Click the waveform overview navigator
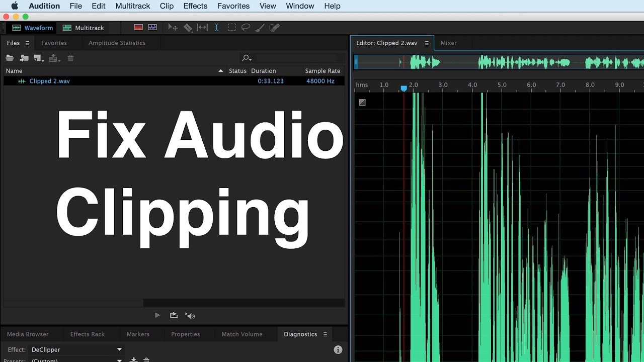The image size is (644, 362). 499,63
